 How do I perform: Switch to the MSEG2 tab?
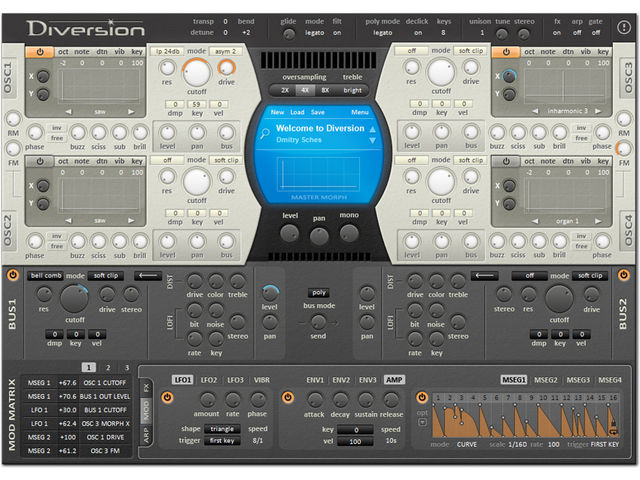pyautogui.click(x=546, y=380)
